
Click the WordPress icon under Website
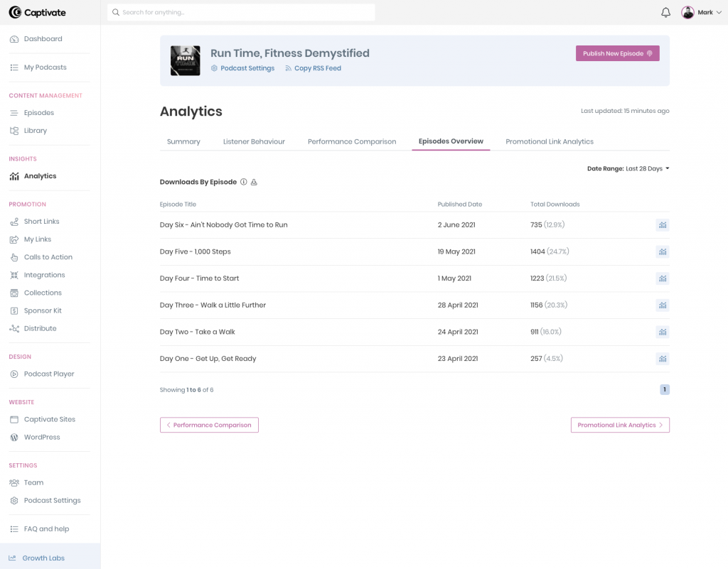point(16,437)
